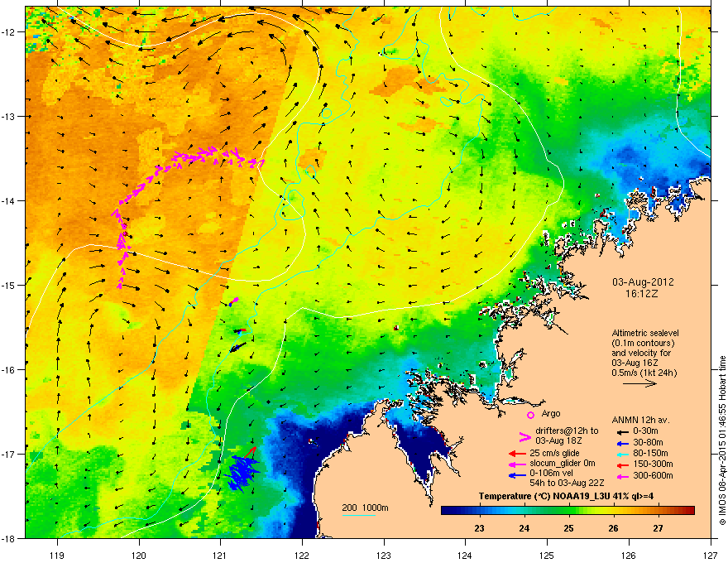Click the black 0-30m ANMN arrow

622,431
